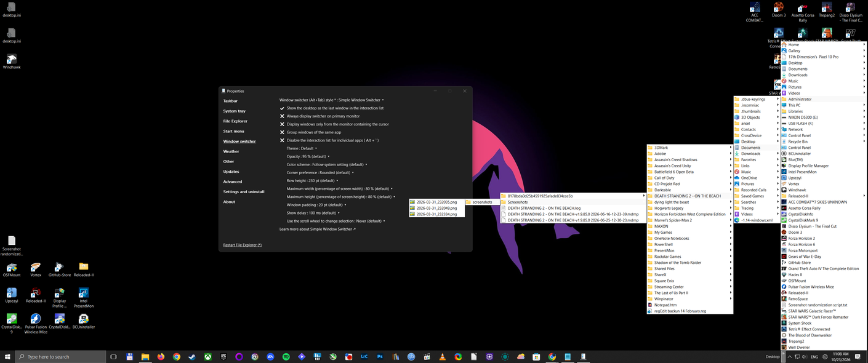Open Spotify from the taskbar
The width and height of the screenshot is (868, 363).
286,356
